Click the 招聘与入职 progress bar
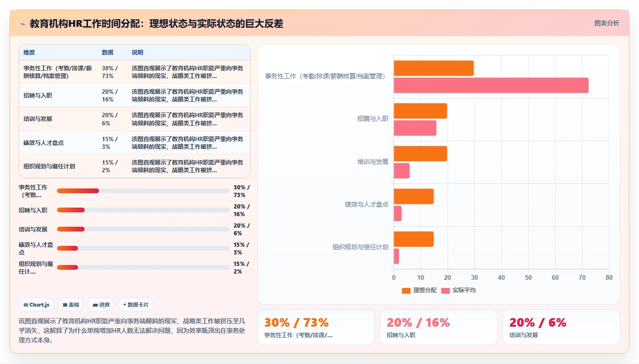The height and width of the screenshot is (364, 639). (143, 210)
